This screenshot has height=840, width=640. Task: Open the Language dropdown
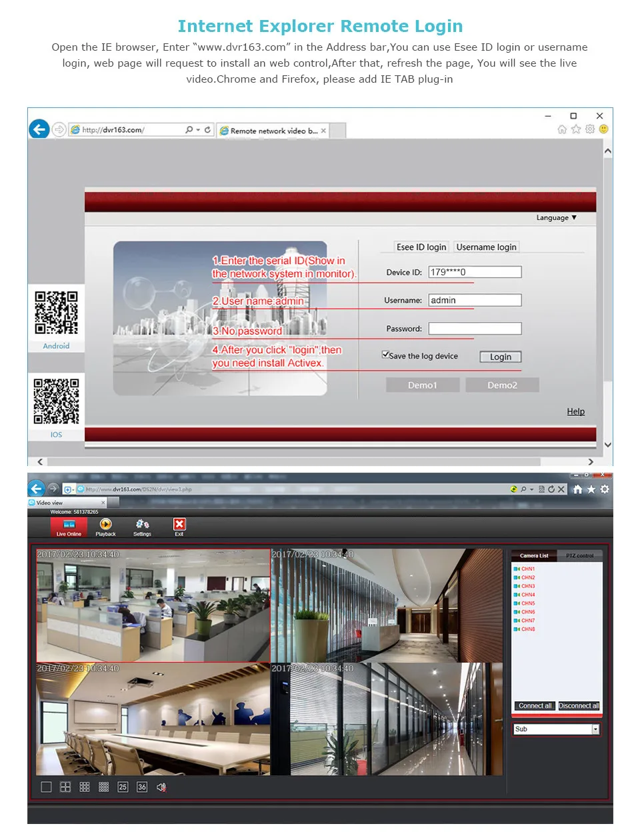(x=556, y=217)
